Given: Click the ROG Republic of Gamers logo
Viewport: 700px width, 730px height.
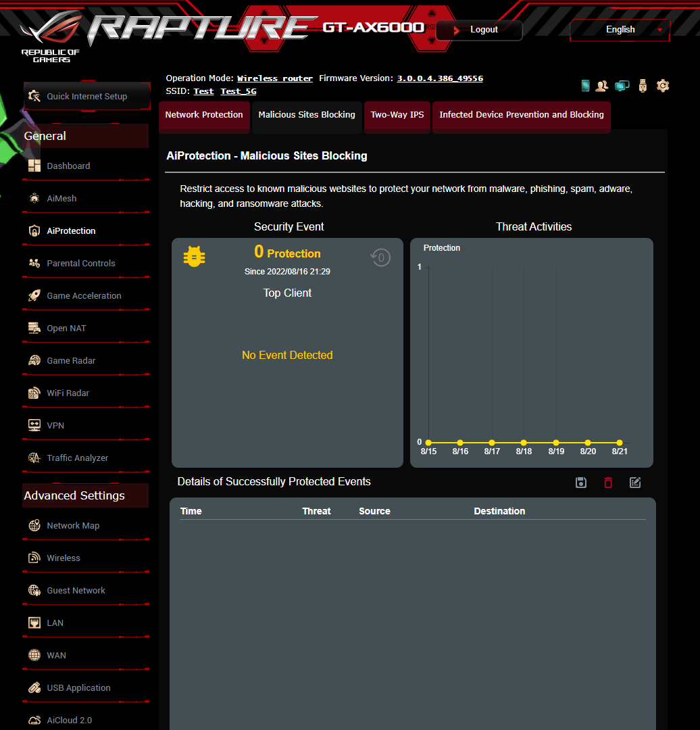Looking at the screenshot, I should coord(51,37).
